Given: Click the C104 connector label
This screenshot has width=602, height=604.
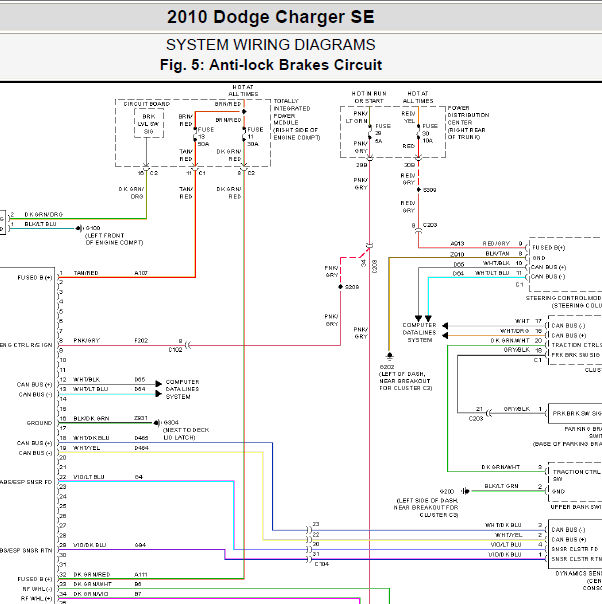Looking at the screenshot, I should (322, 564).
